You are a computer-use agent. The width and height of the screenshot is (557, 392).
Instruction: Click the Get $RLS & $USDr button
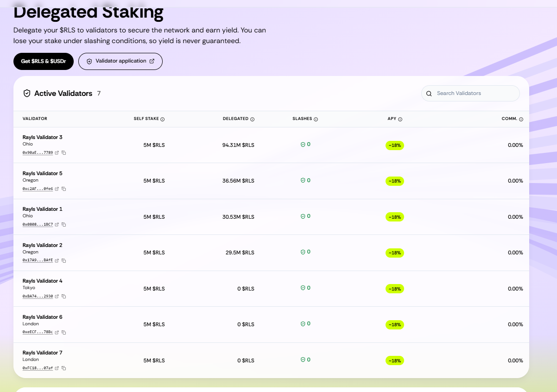tap(44, 61)
